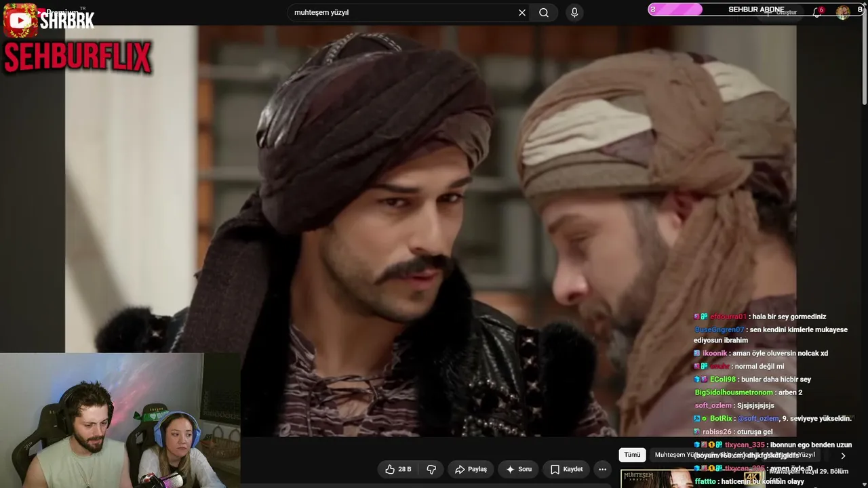Run the search with the magnifier button
868x488 pixels.
point(544,12)
